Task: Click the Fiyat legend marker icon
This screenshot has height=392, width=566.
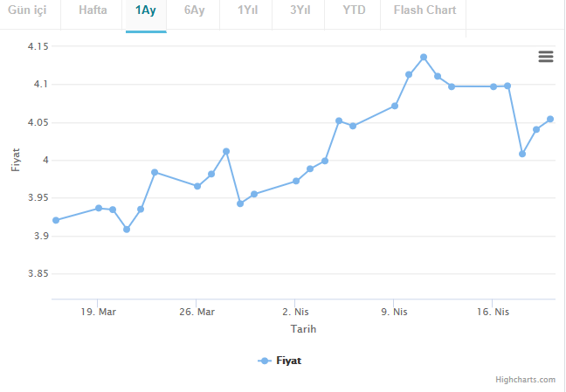Action: (265, 361)
